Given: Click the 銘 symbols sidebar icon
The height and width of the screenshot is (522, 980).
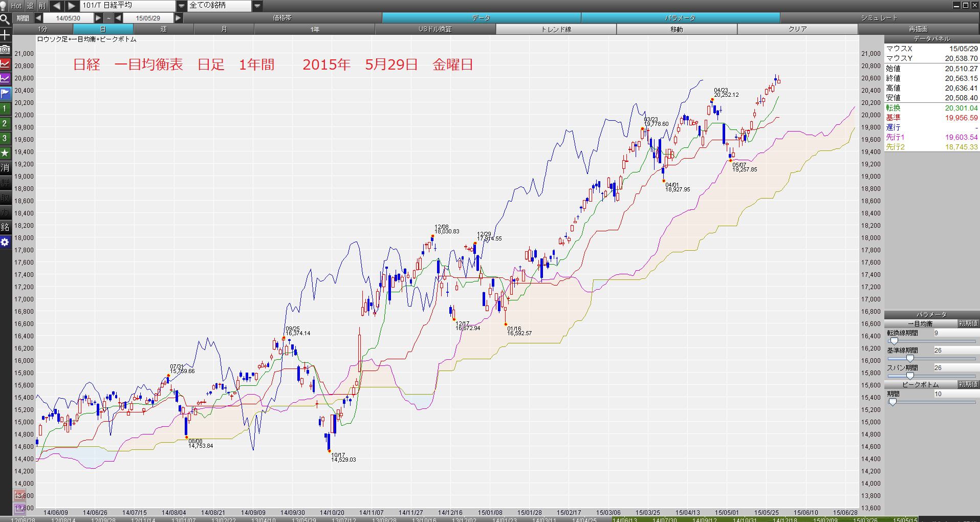Looking at the screenshot, I should [5, 227].
